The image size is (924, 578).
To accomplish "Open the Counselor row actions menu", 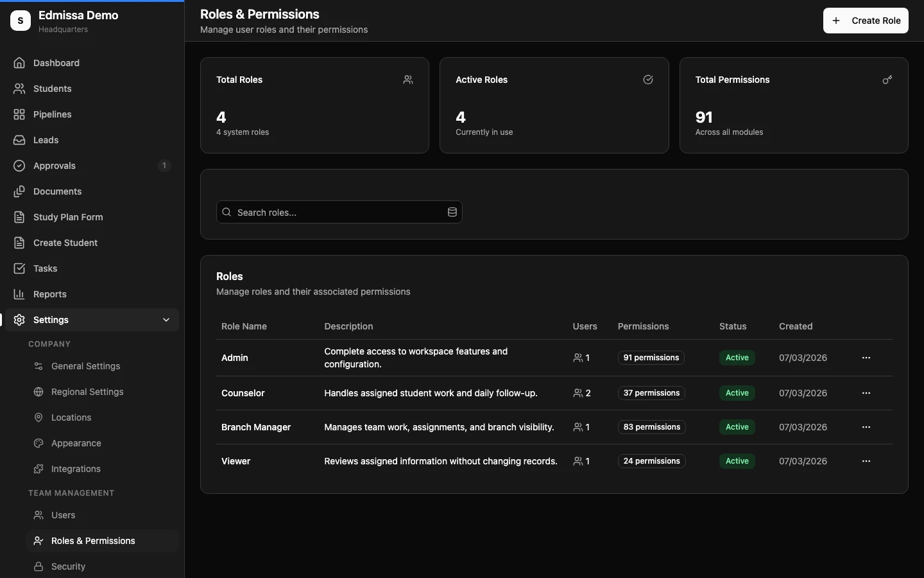I will pos(866,393).
